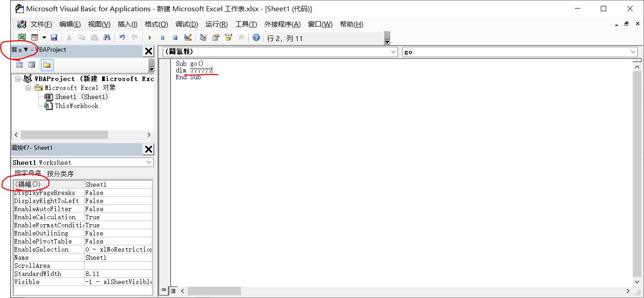Open the 格式(O) menu
This screenshot has height=298, width=644.
[157, 24]
